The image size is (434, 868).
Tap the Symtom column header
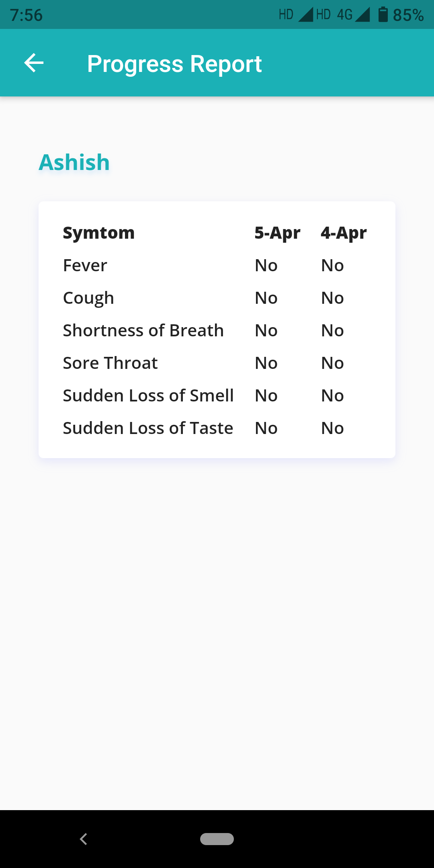click(x=99, y=233)
